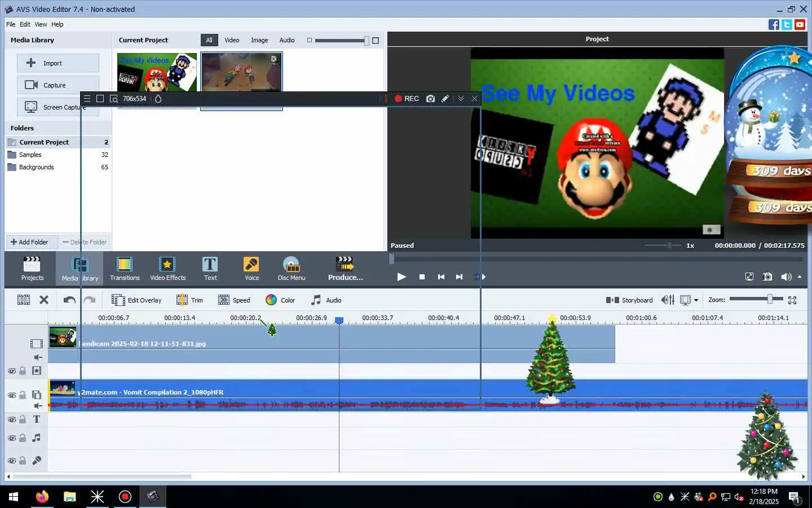The height and width of the screenshot is (508, 812).
Task: Select the Media Library tab button
Action: click(80, 269)
